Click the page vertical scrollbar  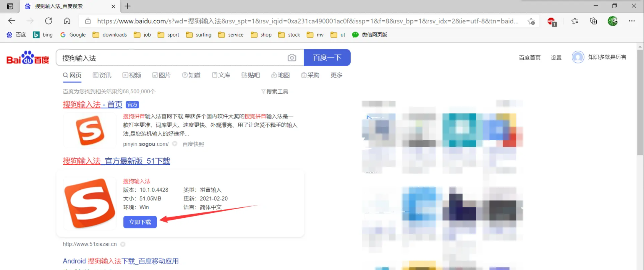640,102
